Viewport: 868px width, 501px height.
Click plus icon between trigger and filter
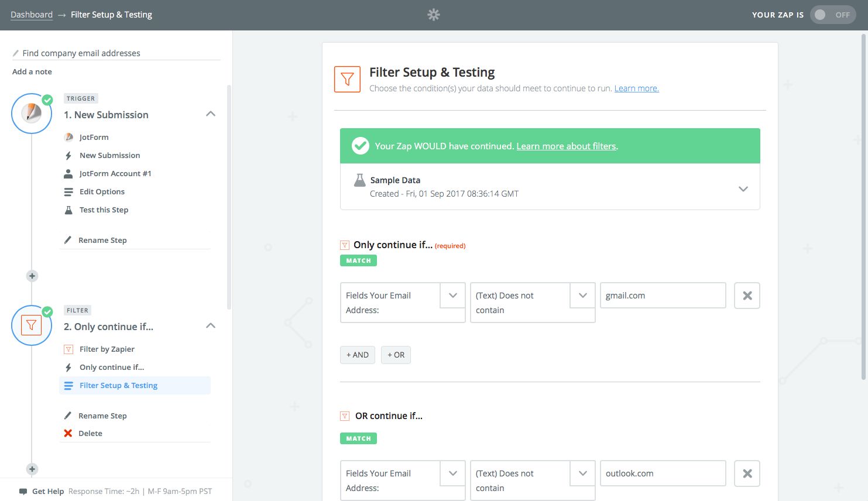coord(32,276)
